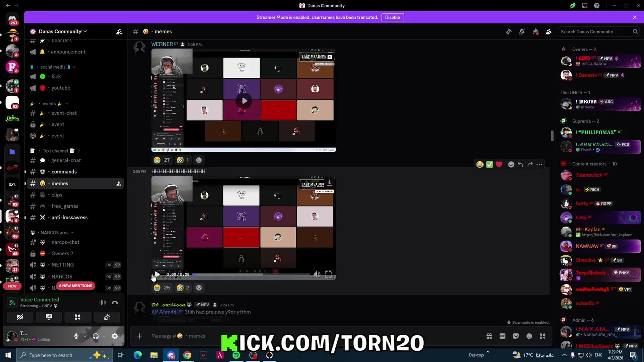Screen dimensions: 644x362
Task: Open User Settings gear
Action: [x=115, y=336]
